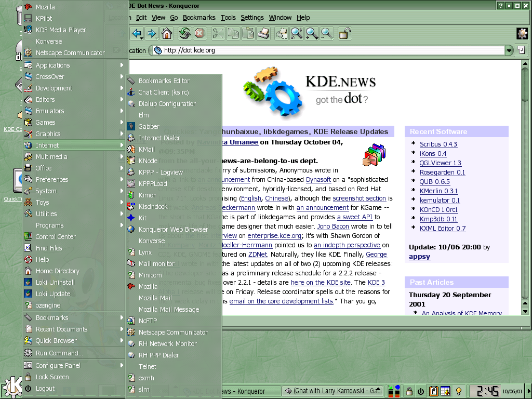Go to Home via house icon
This screenshot has height=399, width=532.
(167, 34)
